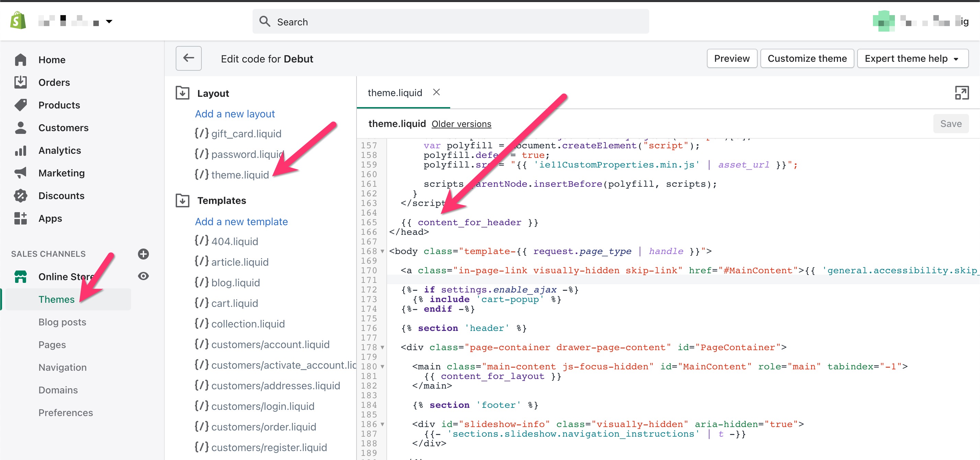Open Discounts from the sidebar

(x=61, y=196)
